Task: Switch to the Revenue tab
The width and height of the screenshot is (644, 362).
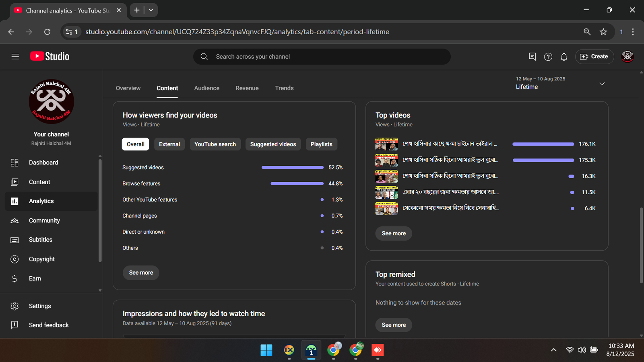Action: click(247, 88)
